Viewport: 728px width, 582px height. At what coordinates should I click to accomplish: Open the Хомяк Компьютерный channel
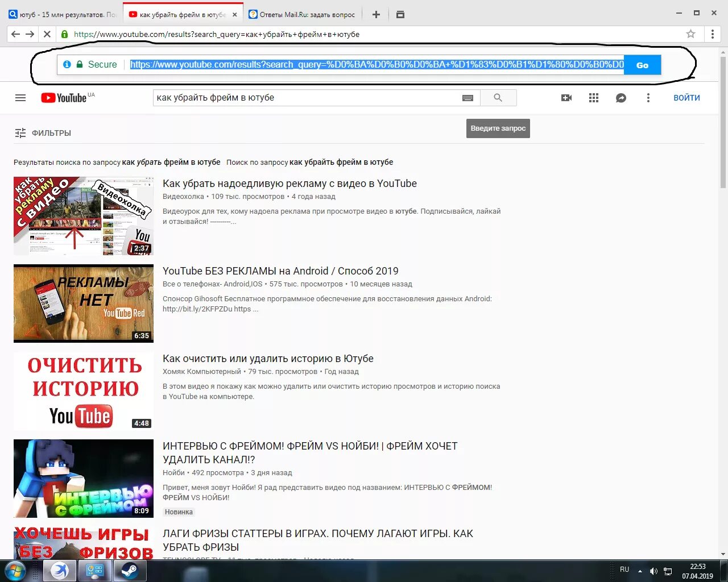click(x=202, y=372)
